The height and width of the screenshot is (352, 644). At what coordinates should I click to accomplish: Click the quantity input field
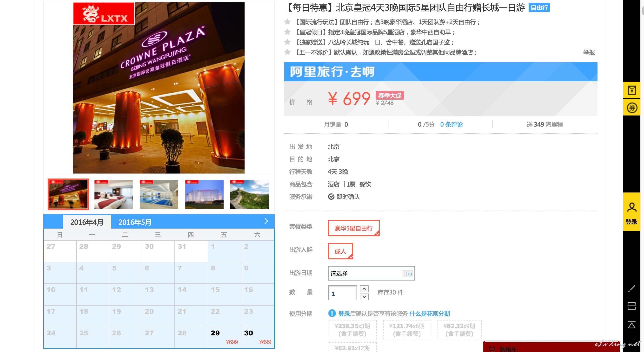[342, 293]
